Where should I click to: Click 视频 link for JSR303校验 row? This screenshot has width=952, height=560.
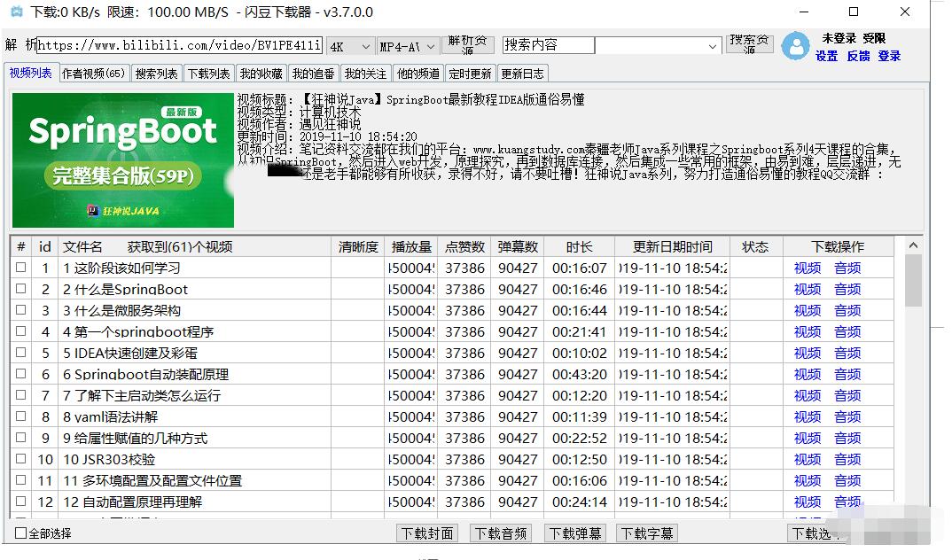click(x=808, y=459)
